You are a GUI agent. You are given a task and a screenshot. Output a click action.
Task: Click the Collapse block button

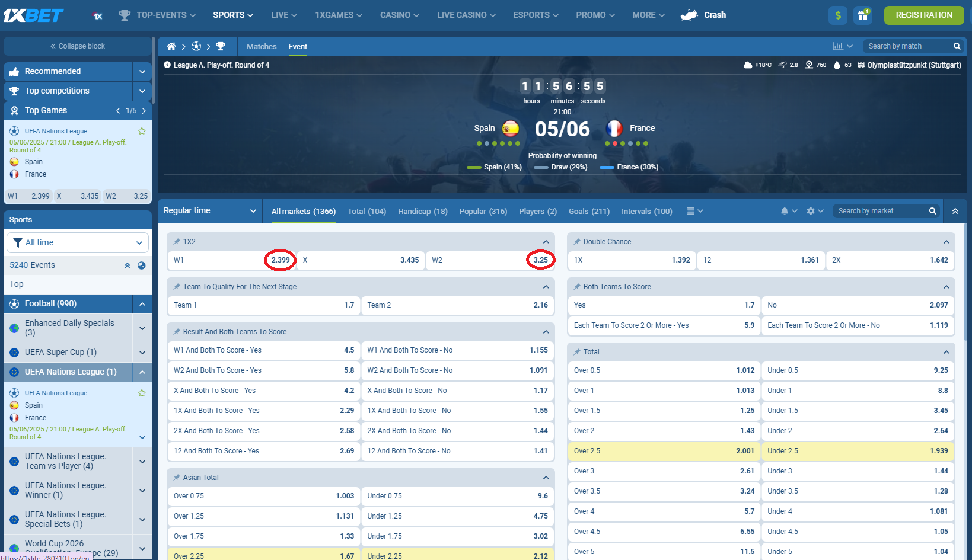click(78, 46)
